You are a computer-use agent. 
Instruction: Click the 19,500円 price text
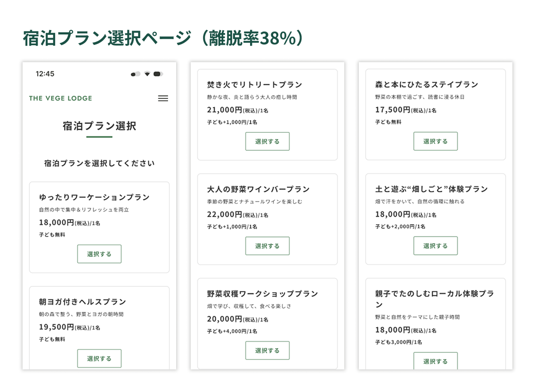(x=57, y=327)
